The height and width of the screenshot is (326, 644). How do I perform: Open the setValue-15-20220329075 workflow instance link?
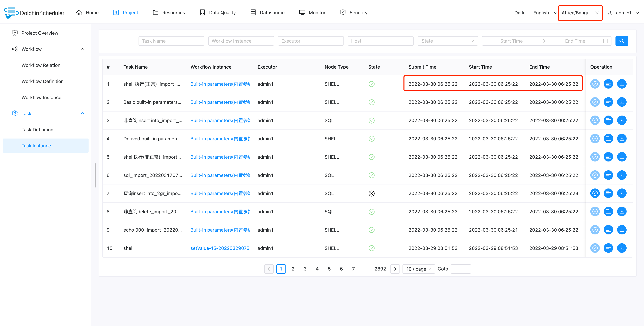(220, 248)
